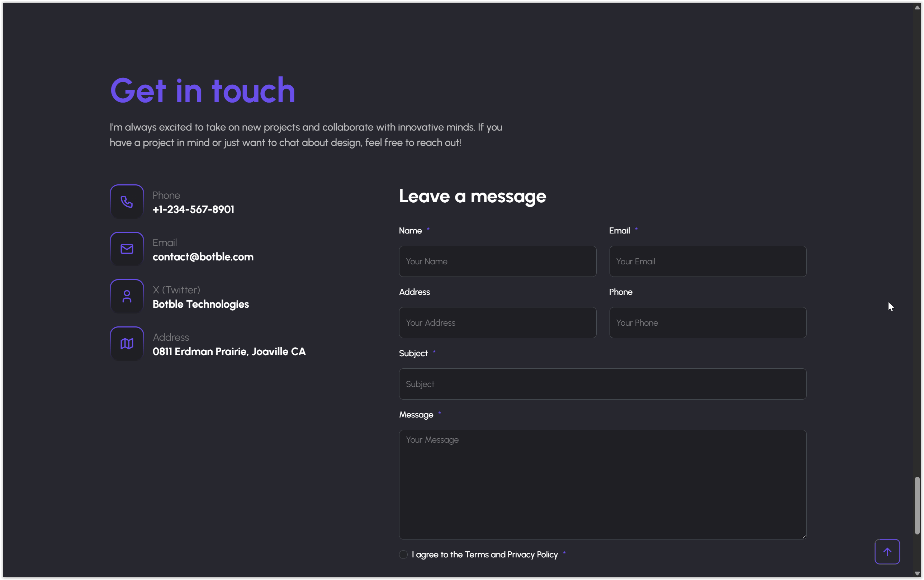This screenshot has height=580, width=924.
Task: Click the envelope icon beside the Email contact
Action: click(x=127, y=249)
